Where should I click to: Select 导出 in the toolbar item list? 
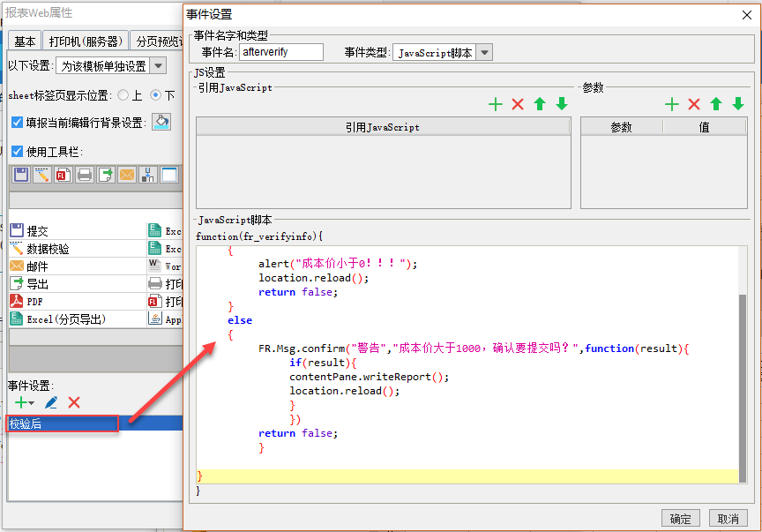click(78, 283)
